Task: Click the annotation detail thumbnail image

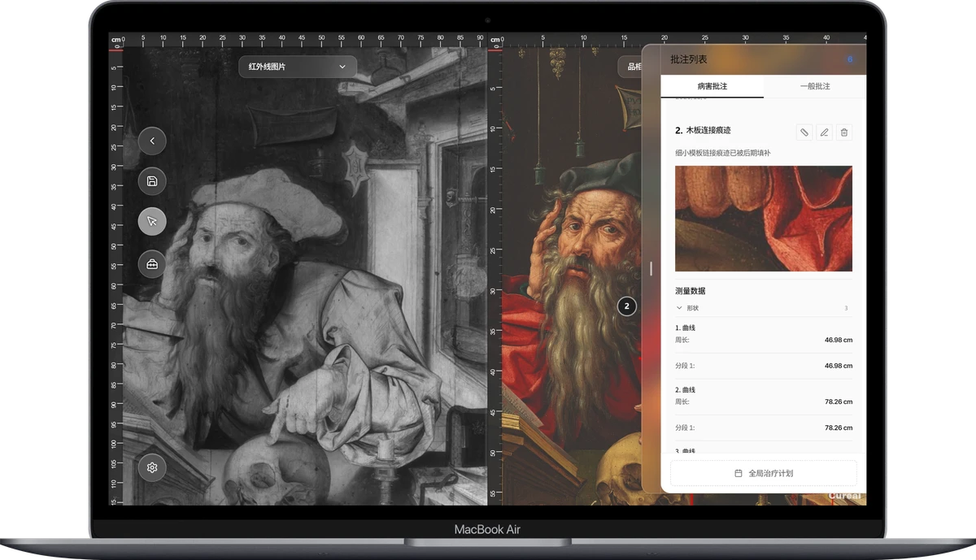Action: point(763,219)
